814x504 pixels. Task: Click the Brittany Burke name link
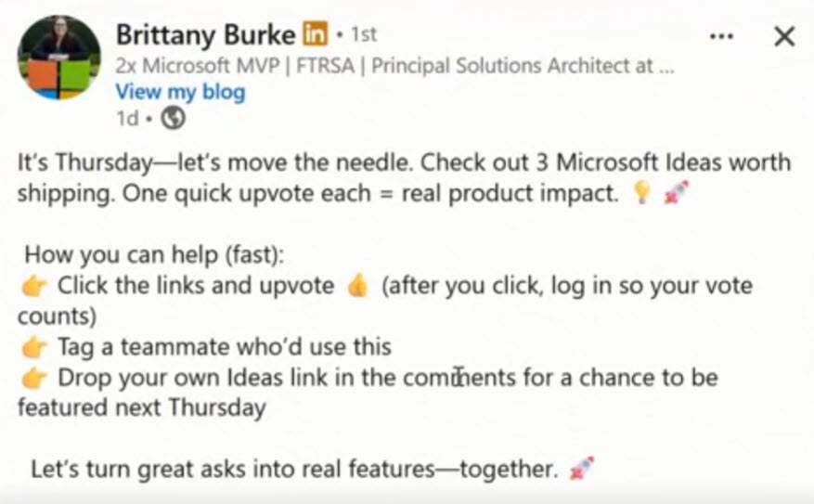tap(204, 35)
